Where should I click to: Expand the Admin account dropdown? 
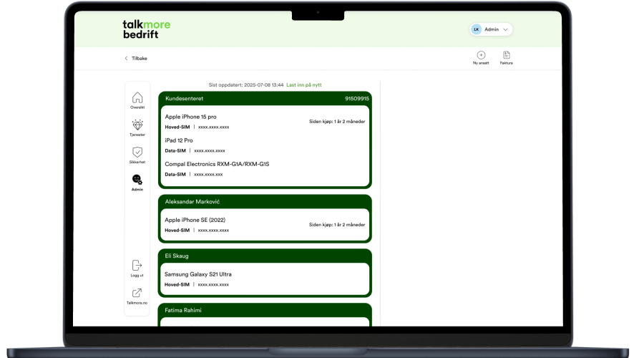coord(507,29)
